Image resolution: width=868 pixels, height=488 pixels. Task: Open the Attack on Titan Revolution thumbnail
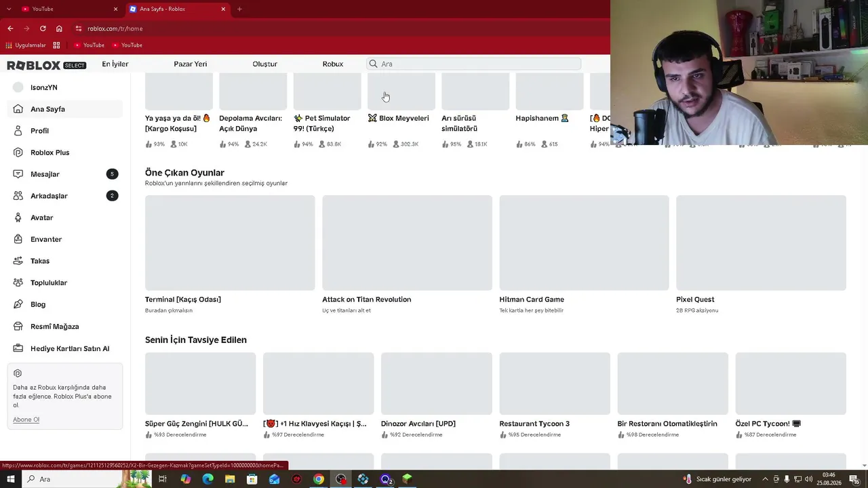(x=407, y=243)
